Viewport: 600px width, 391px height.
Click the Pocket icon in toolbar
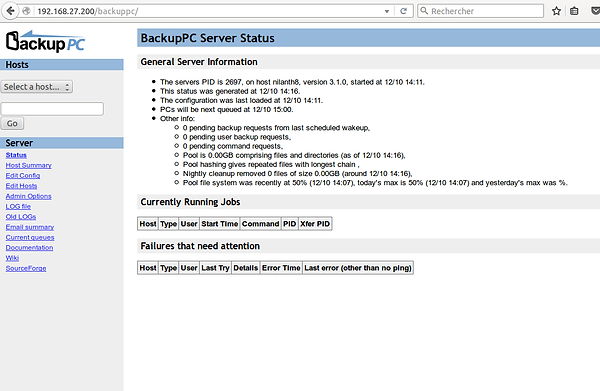tap(595, 11)
